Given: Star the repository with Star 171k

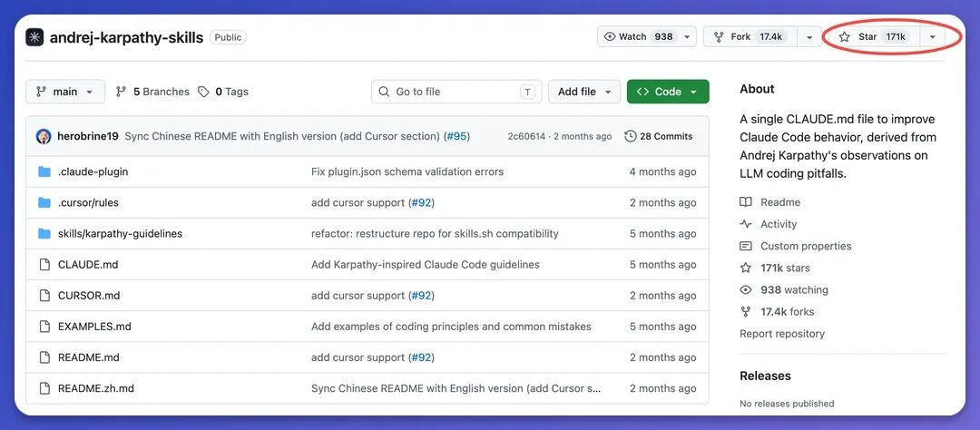Looking at the screenshot, I should click(x=874, y=37).
